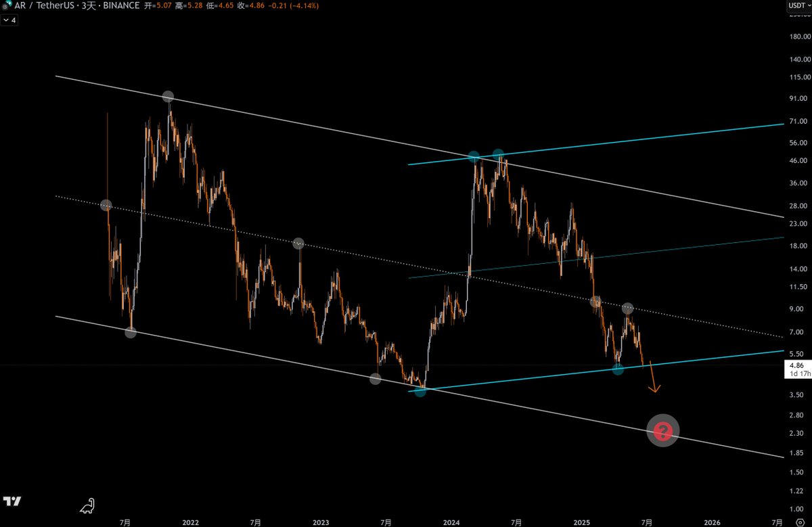The height and width of the screenshot is (527, 812).
Task: Click the 2024 label on time axis
Action: (x=451, y=523)
